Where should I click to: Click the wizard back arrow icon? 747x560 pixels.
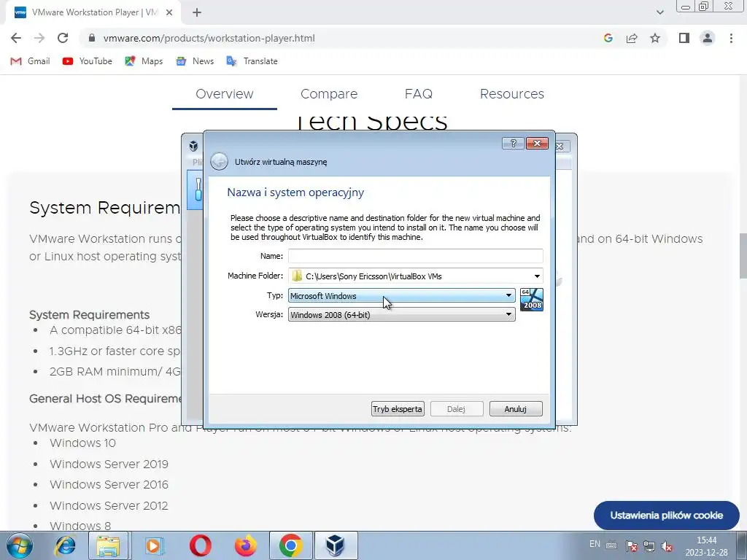(x=219, y=161)
